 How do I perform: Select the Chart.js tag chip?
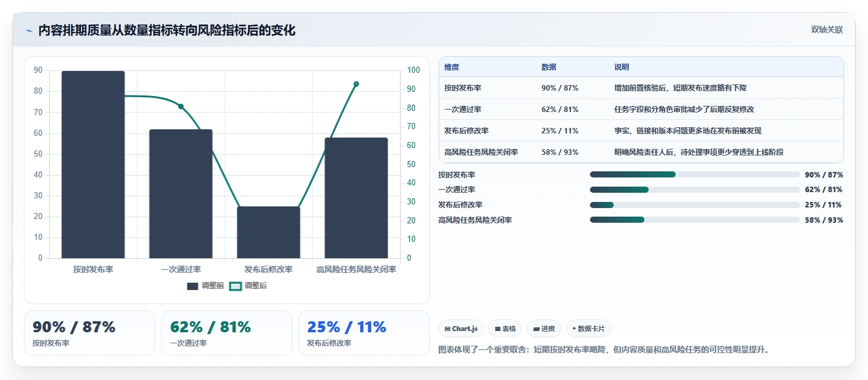click(x=461, y=329)
